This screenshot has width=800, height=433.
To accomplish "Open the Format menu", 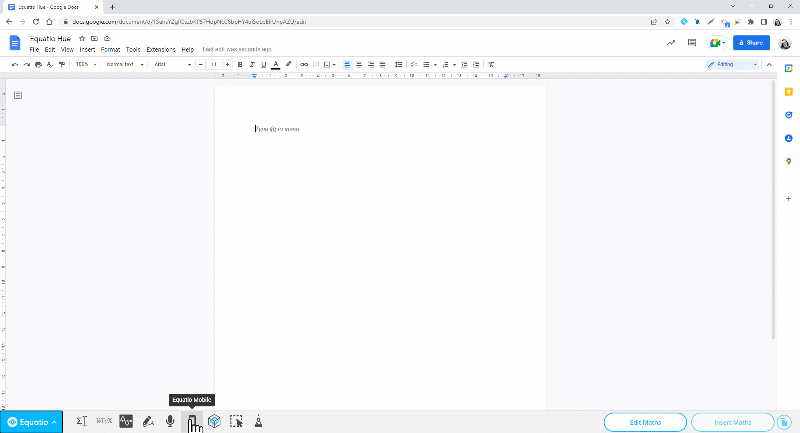I will [110, 49].
